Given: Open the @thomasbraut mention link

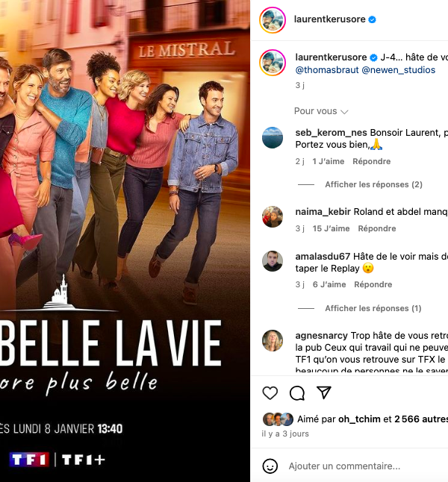Looking at the screenshot, I should coord(327,70).
